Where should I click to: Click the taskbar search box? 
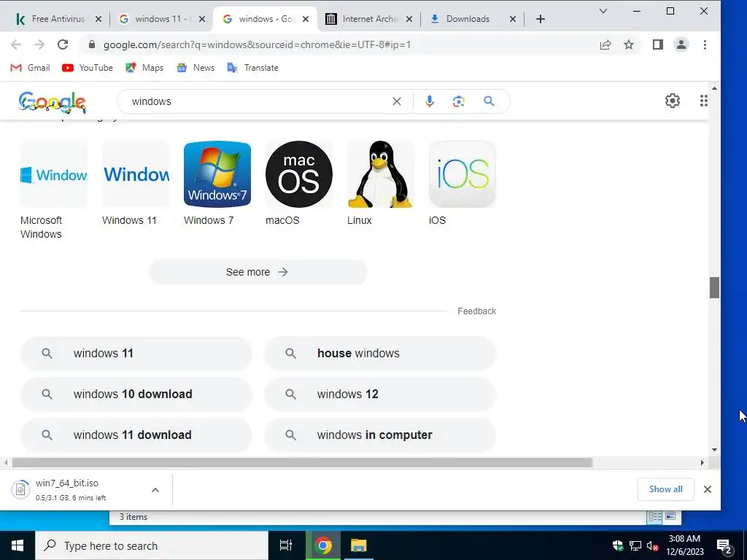[152, 545]
